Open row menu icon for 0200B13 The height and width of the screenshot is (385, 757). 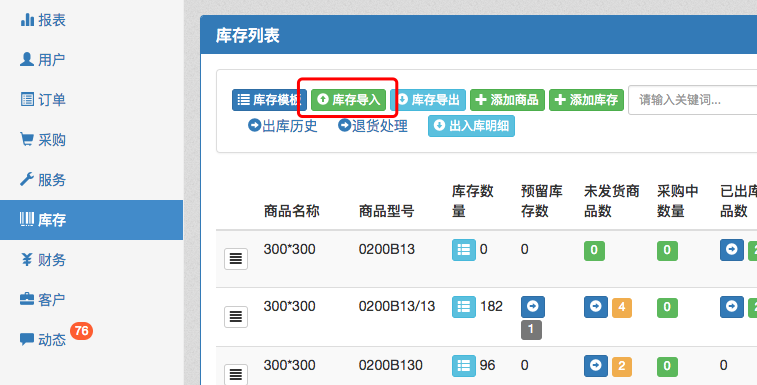point(236,259)
